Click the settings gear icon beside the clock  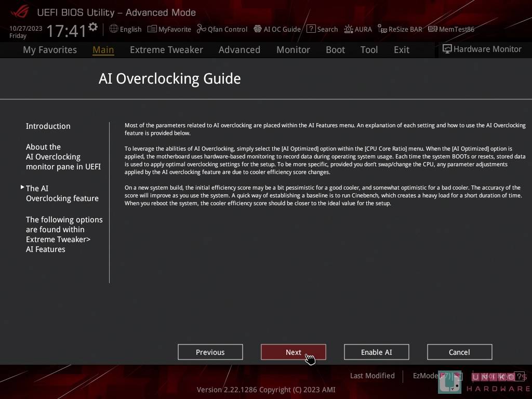click(93, 26)
